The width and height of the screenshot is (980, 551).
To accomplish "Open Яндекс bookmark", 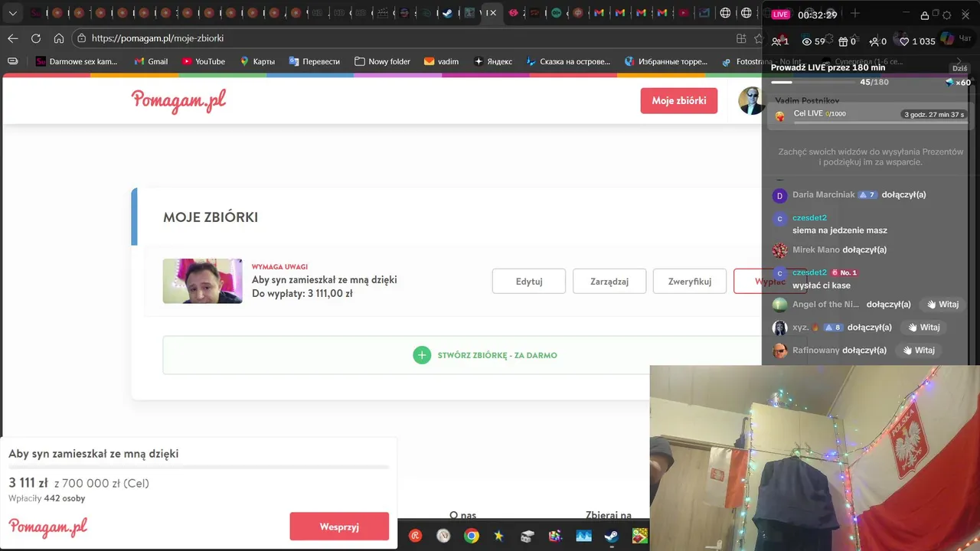I will pos(493,61).
